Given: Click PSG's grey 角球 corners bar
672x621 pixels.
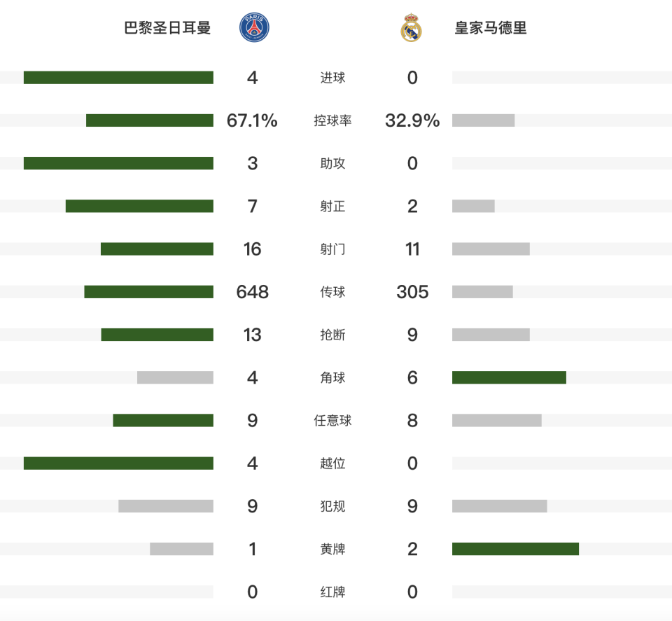Looking at the screenshot, I should coord(175,377).
